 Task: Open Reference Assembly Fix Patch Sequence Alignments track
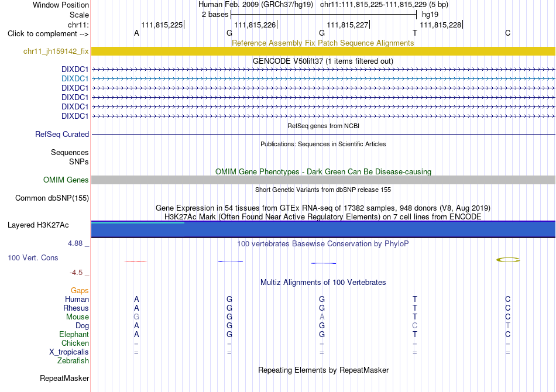(322, 43)
